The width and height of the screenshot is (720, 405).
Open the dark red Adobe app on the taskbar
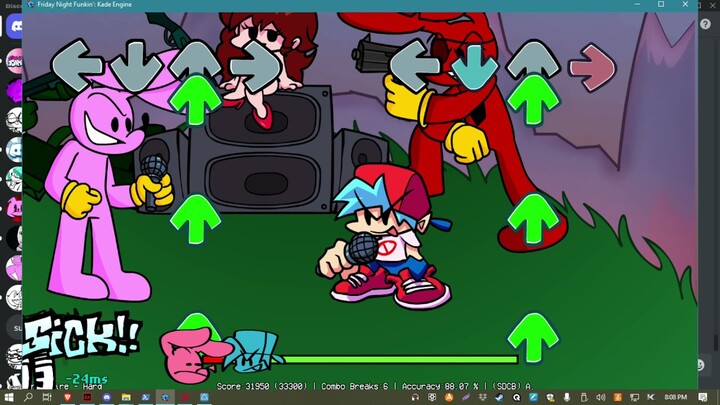tap(87, 397)
